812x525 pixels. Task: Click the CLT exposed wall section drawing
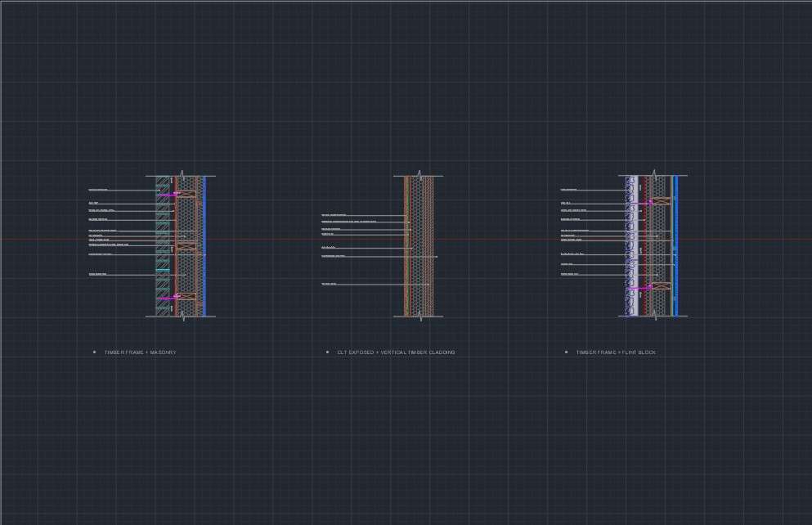419,246
